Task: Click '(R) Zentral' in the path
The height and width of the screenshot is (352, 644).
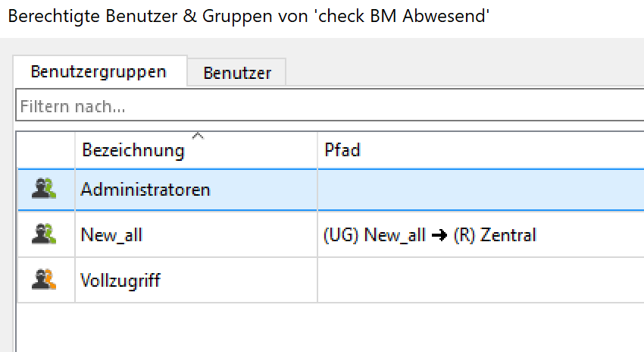Action: coord(495,235)
